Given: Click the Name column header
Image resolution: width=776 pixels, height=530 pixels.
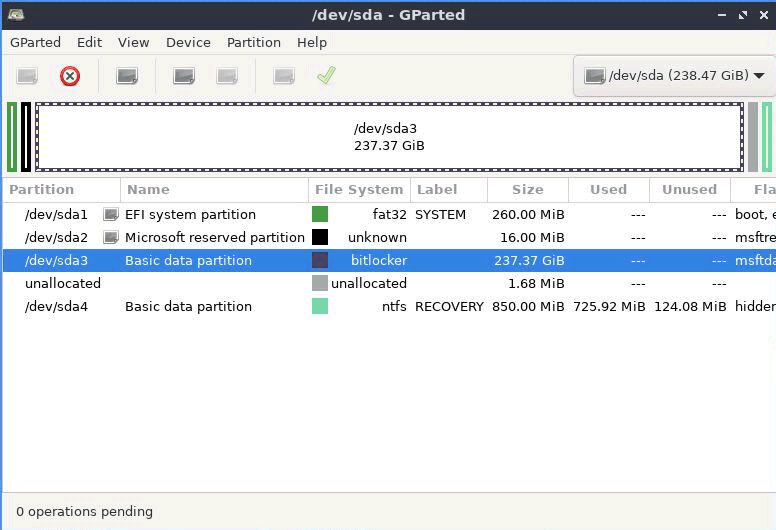Looking at the screenshot, I should pos(214,190).
